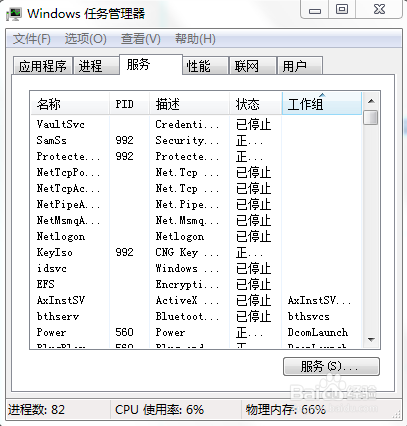Screen dimensions: 407x426
Task: Click the Task Manager title bar icon
Action: point(14,14)
